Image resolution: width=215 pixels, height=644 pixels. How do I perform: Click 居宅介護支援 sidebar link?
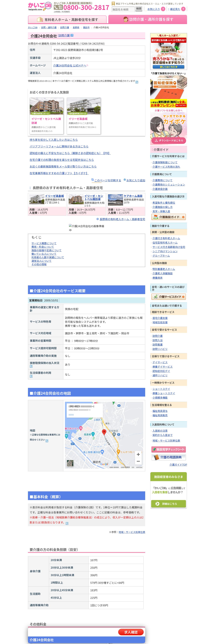160,318
